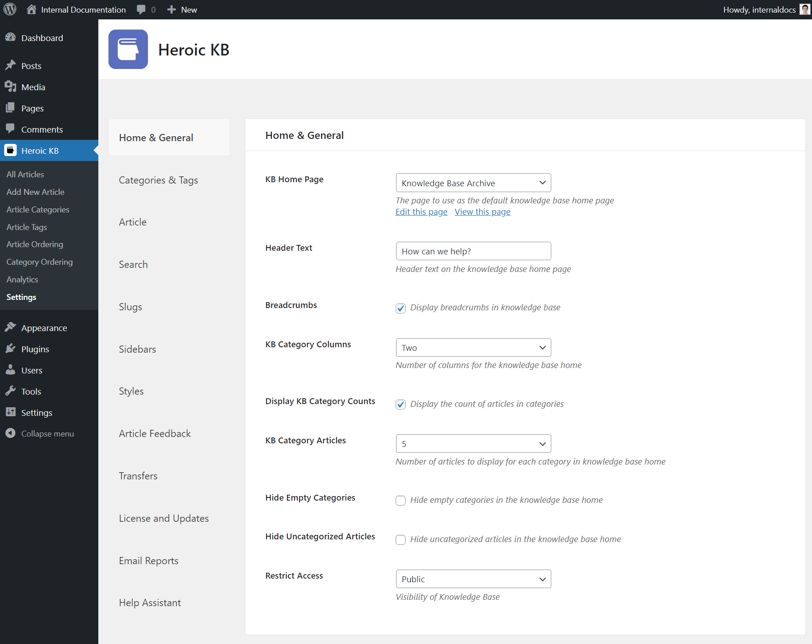Enable hiding empty categories

click(401, 501)
